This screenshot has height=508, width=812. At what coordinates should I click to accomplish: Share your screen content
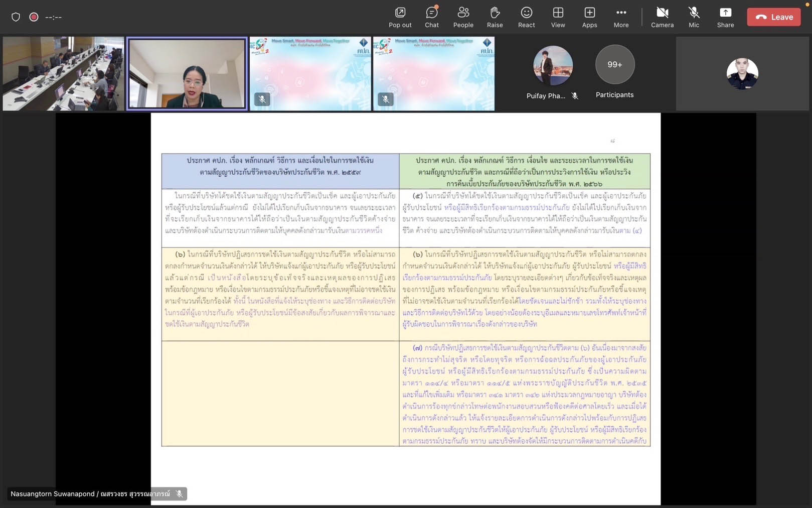[725, 17]
